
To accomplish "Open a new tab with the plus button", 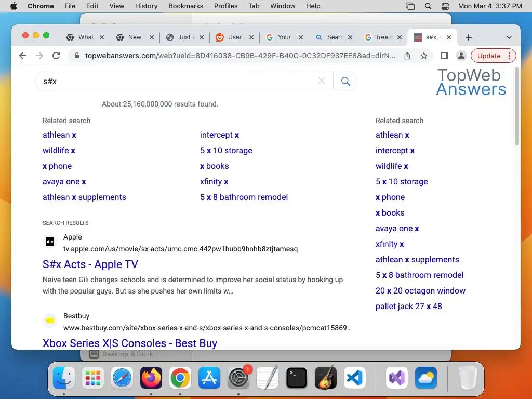I will point(469,37).
